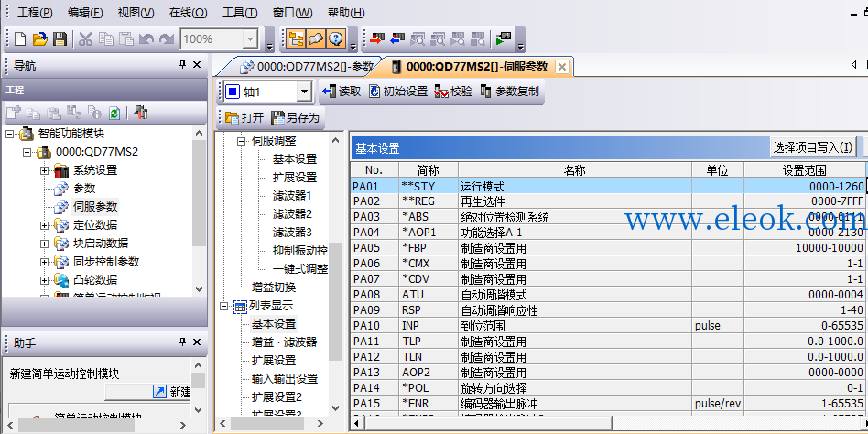Click the new data icon in project toolbar
Screen dimensions: 868x434
14,113
